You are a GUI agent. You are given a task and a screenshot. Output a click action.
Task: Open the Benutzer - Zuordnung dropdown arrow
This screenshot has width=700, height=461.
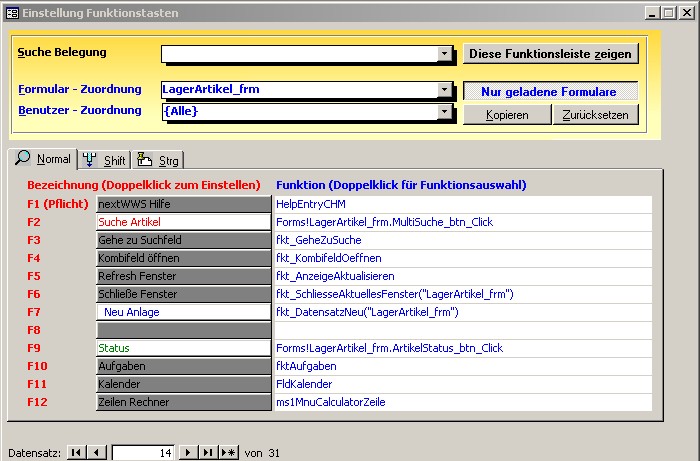point(444,112)
